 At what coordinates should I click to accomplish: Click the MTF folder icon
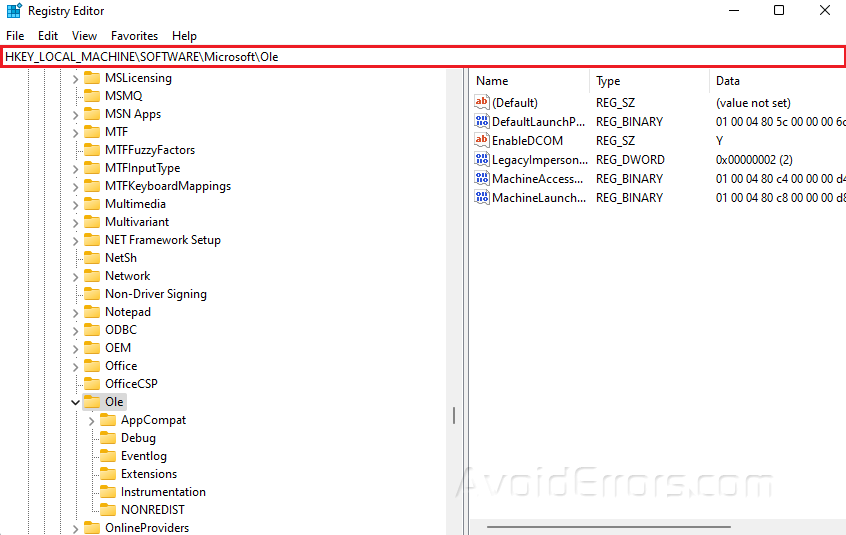92,132
